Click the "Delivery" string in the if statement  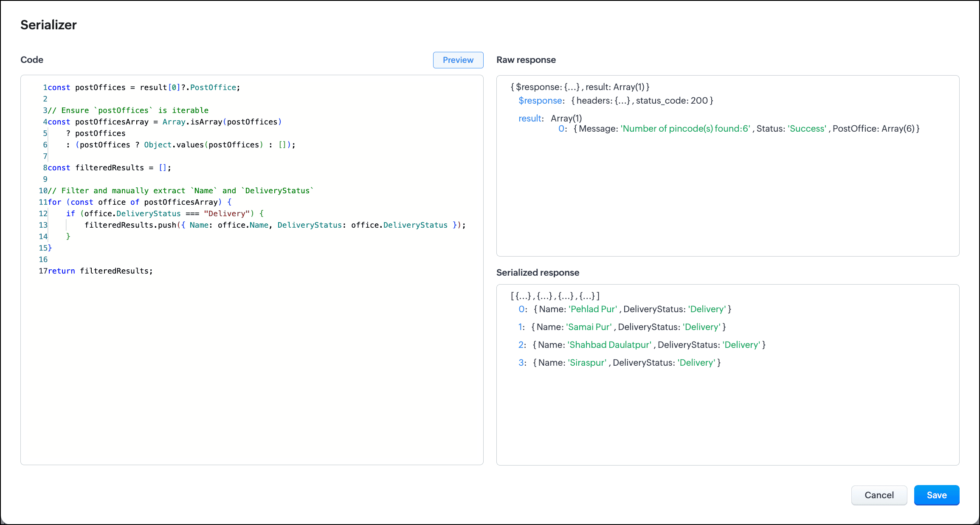tap(226, 214)
